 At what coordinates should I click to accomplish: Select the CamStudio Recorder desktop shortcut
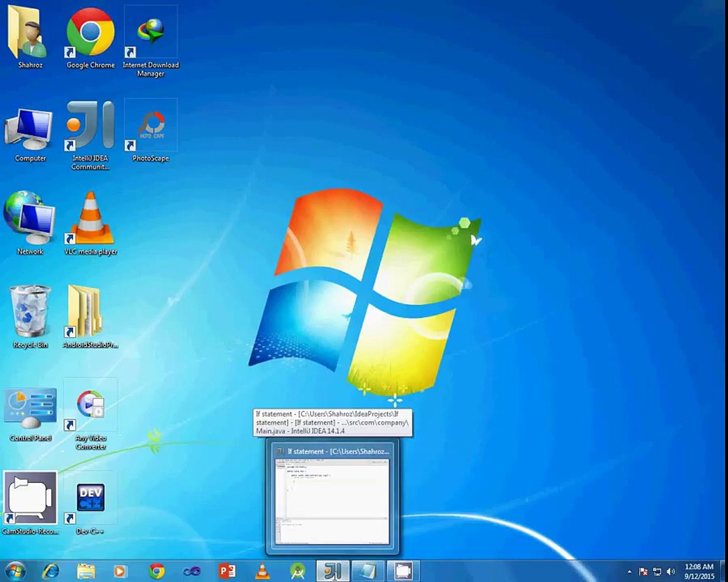point(30,503)
